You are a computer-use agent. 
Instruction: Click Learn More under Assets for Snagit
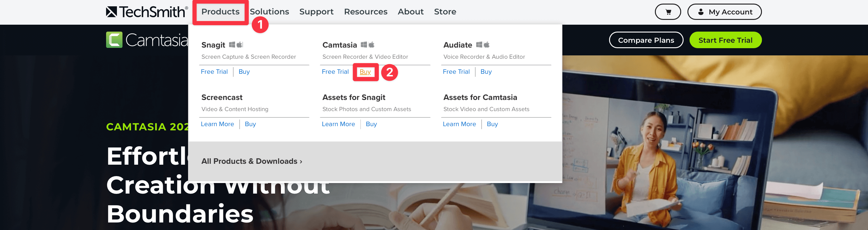click(x=338, y=124)
